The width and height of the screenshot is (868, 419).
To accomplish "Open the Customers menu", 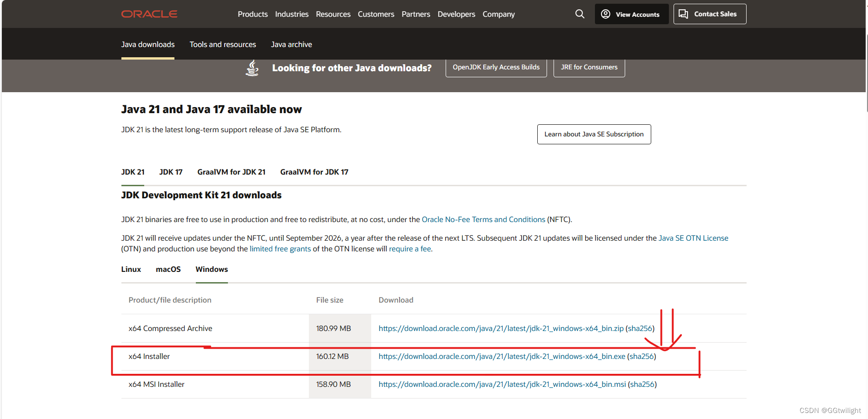I will 376,14.
